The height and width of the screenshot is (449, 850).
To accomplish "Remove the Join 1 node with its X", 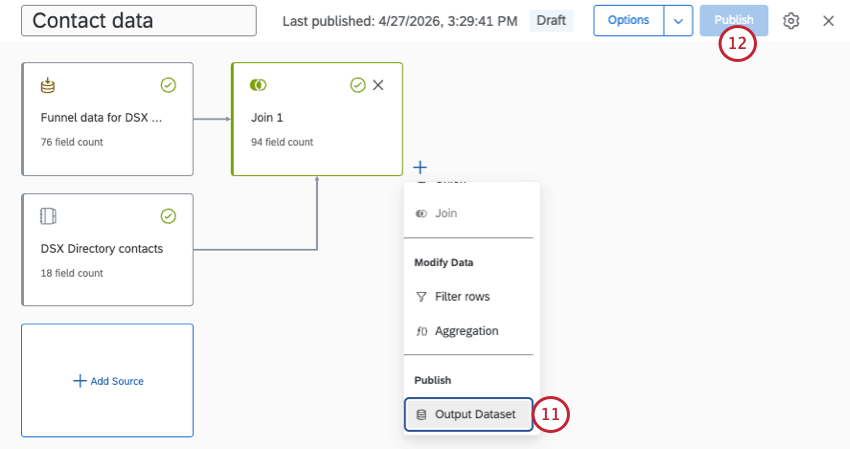I will (x=378, y=85).
